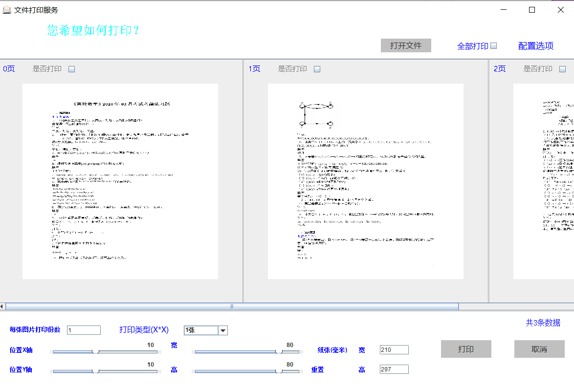Check 是否打印 for page 2
Screen dimensions: 574x392
coord(561,69)
